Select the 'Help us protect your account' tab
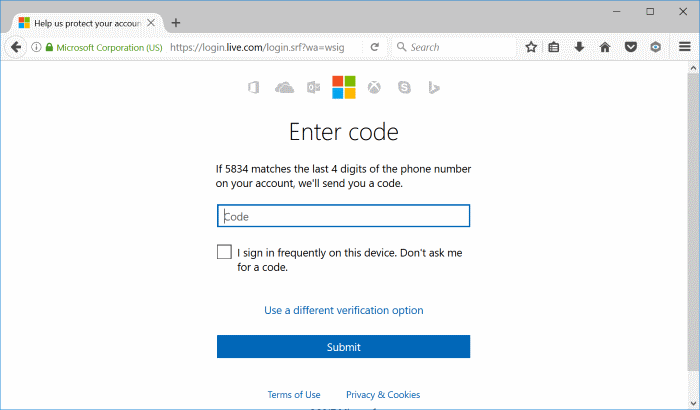This screenshot has height=410, width=700. tap(88, 23)
